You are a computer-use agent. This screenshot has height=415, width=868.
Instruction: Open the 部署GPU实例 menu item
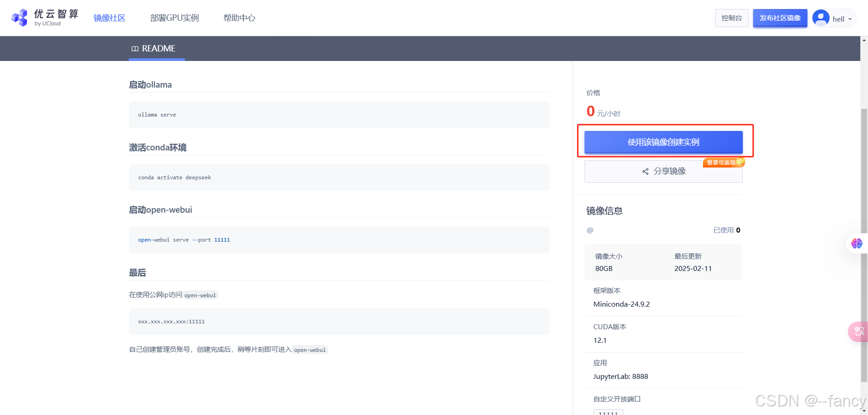click(x=175, y=18)
